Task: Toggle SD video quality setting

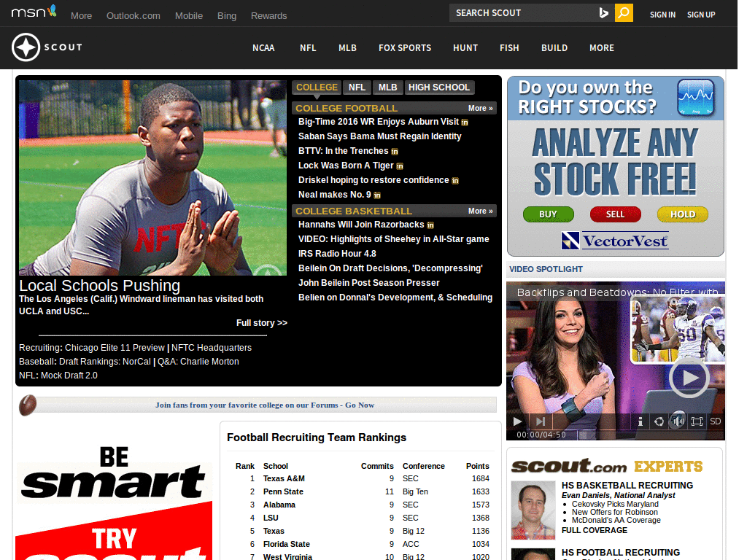Action: pyautogui.click(x=715, y=421)
